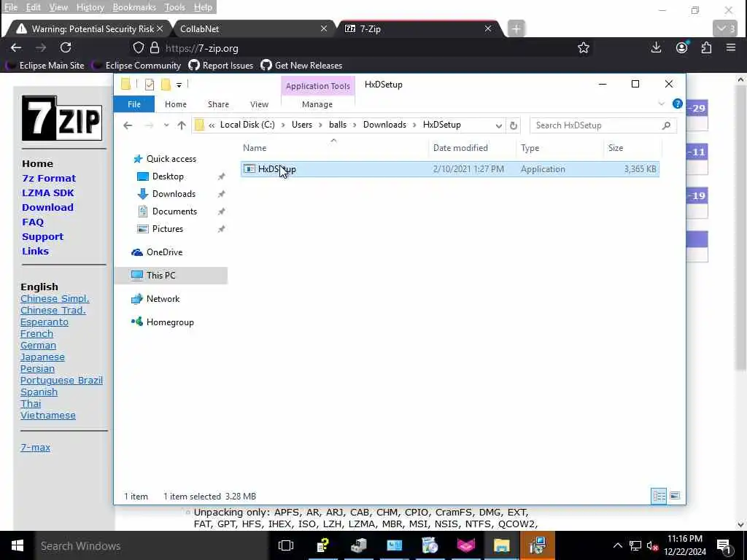Open tracking protection shield icon
Image resolution: width=747 pixels, height=560 pixels.
tap(138, 48)
